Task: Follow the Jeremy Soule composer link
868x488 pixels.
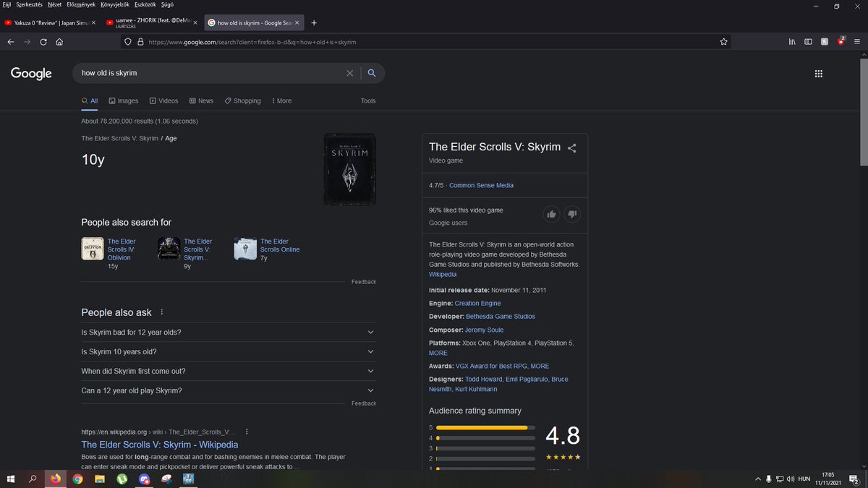Action: (x=484, y=330)
